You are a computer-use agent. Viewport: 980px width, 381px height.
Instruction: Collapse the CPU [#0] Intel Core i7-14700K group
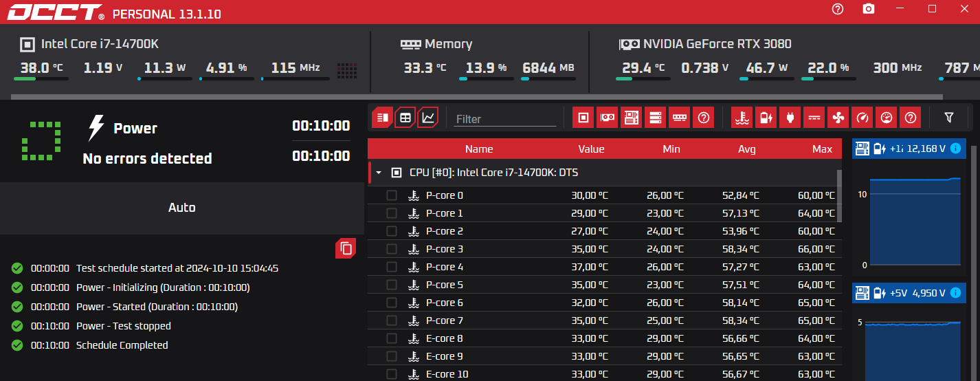coord(378,173)
